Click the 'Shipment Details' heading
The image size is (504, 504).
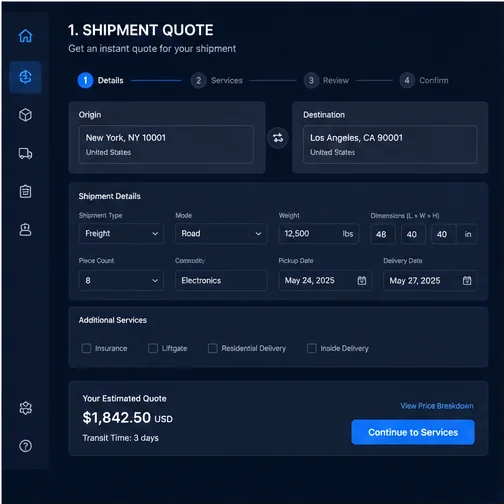tap(110, 196)
